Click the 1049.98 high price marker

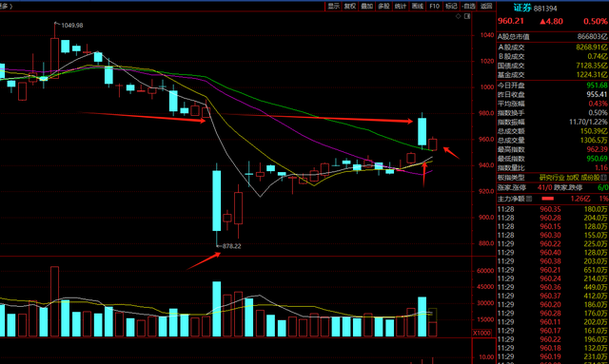[x=72, y=26]
